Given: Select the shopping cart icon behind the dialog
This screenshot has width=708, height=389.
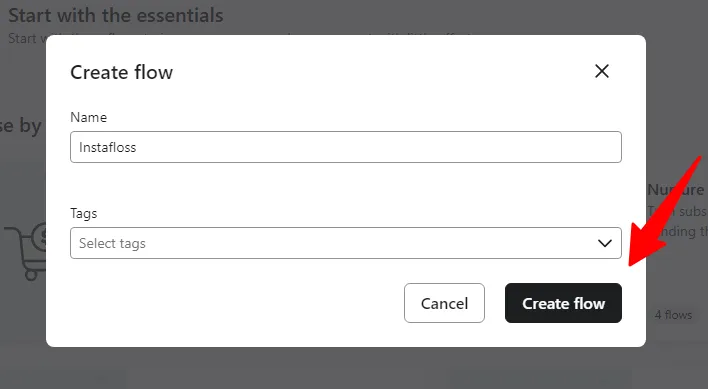Looking at the screenshot, I should point(25,251).
